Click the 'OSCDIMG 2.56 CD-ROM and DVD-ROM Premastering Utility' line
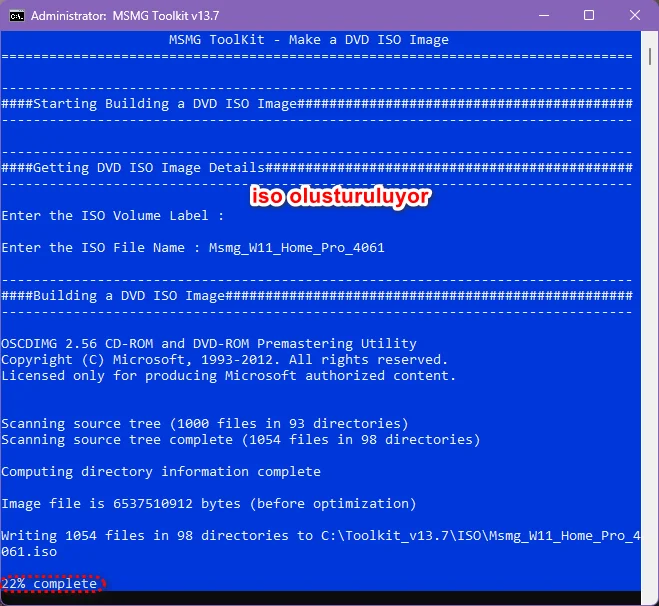Screen dimensions: 659x606 209,344
